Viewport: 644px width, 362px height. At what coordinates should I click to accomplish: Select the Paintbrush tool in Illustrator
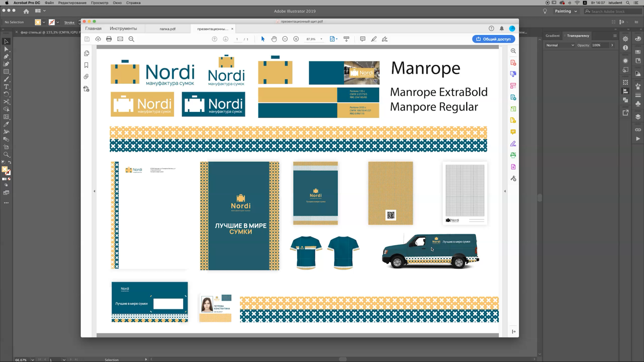[x=6, y=79]
